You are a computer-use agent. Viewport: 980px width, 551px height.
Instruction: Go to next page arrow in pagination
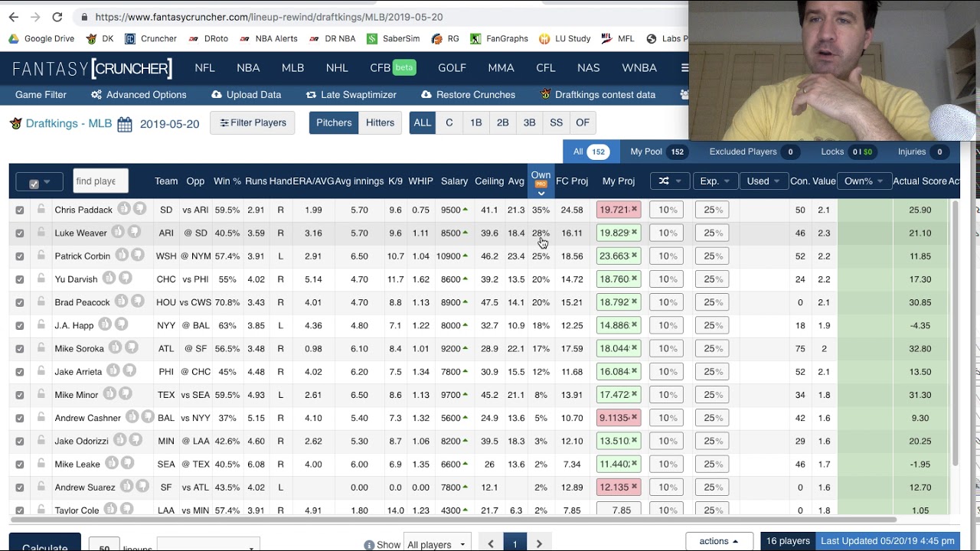[x=539, y=544]
